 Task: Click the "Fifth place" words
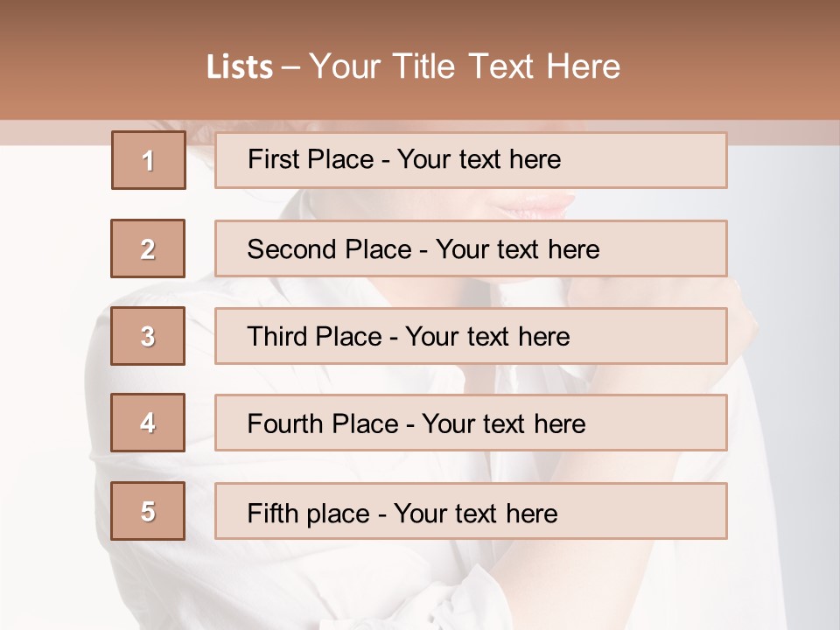(x=310, y=513)
